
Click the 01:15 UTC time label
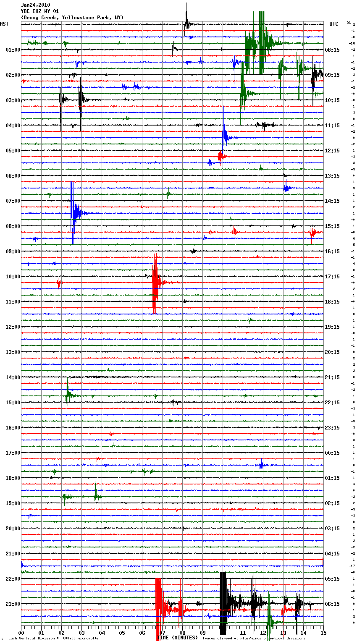tap(332, 478)
